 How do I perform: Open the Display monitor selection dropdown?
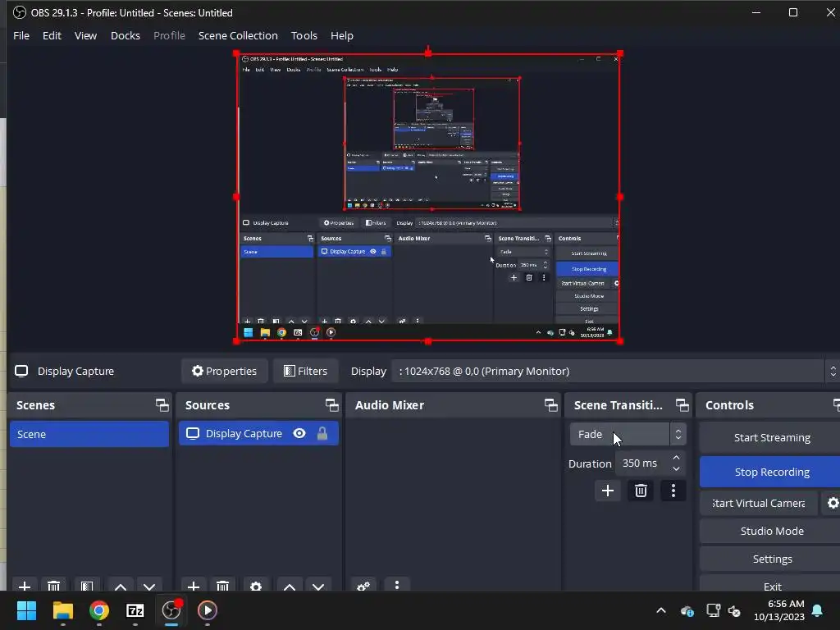click(615, 371)
